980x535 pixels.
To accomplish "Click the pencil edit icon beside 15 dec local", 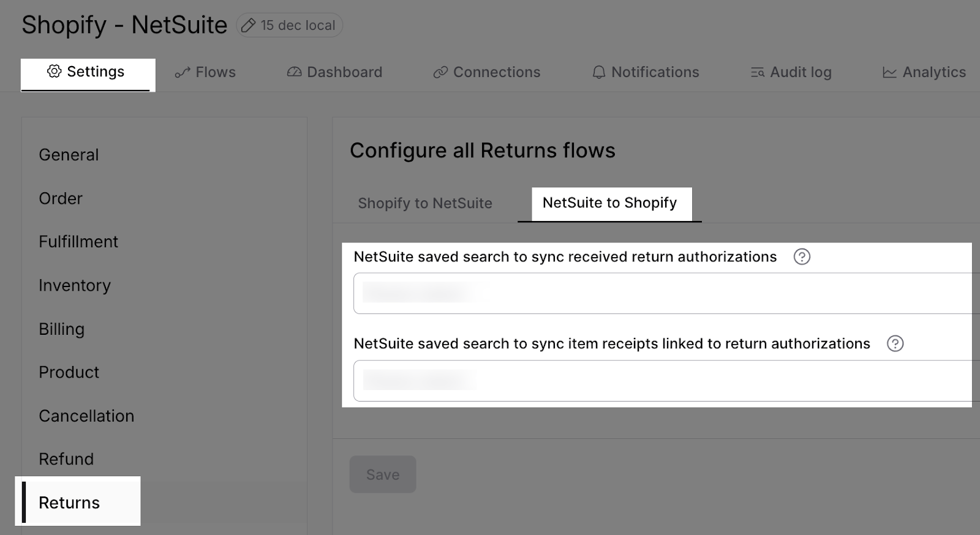I will pos(248,25).
